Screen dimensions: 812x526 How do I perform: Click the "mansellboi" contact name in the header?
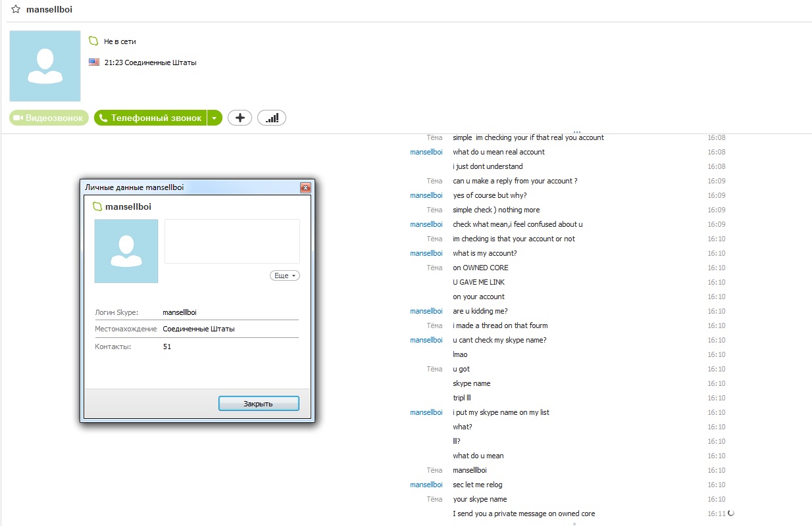(49, 10)
